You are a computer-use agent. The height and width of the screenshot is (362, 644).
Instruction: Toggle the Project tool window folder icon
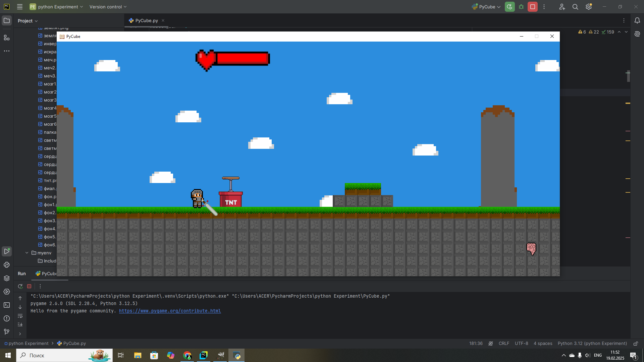pos(7,21)
